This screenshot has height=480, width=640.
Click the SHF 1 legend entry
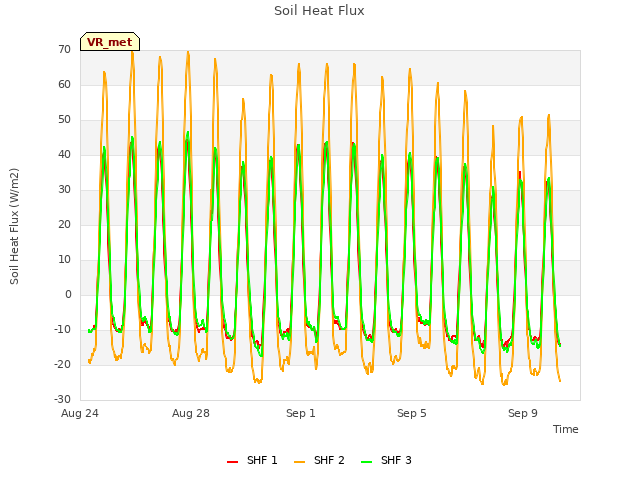(x=252, y=460)
